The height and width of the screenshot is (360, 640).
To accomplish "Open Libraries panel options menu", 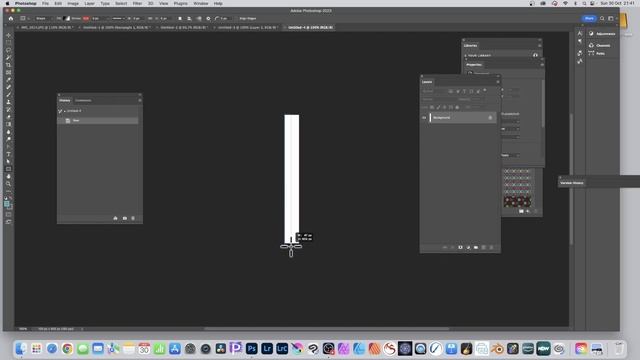I will pyautogui.click(x=540, y=45).
